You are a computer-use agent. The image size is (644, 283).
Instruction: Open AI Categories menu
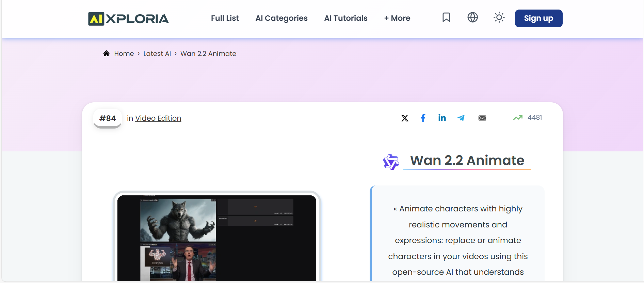[x=281, y=18]
